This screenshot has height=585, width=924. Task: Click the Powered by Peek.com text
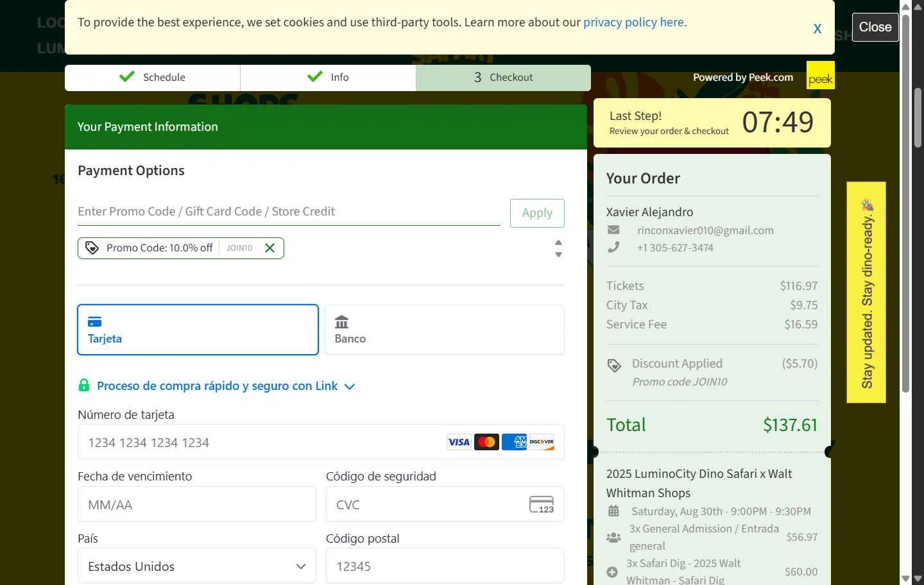[743, 78]
